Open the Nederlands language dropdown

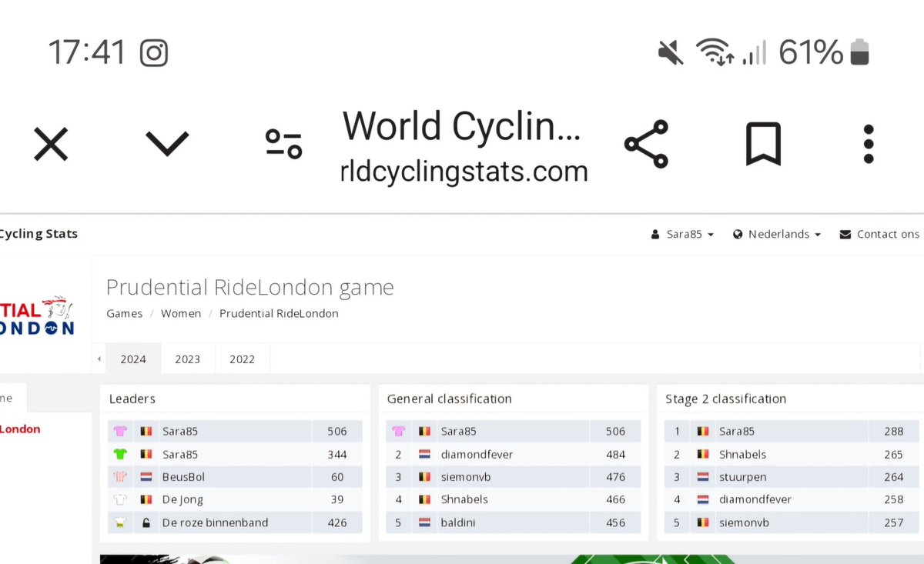click(776, 234)
